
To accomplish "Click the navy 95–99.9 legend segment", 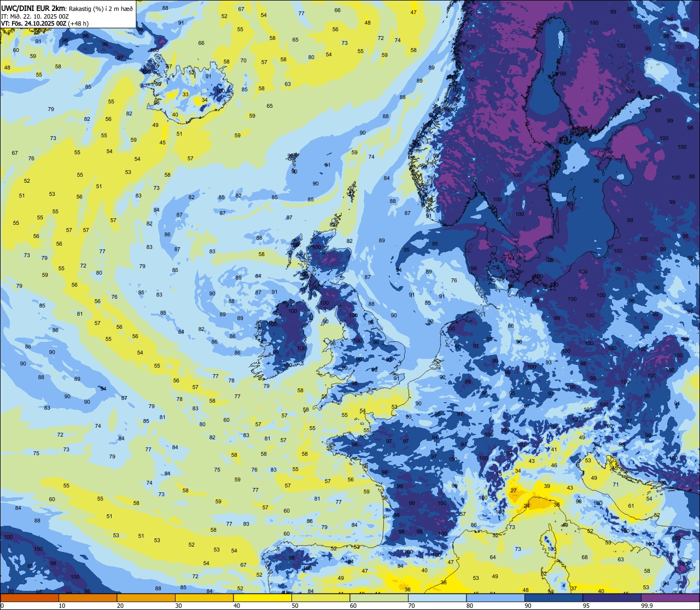I will click(x=612, y=598).
